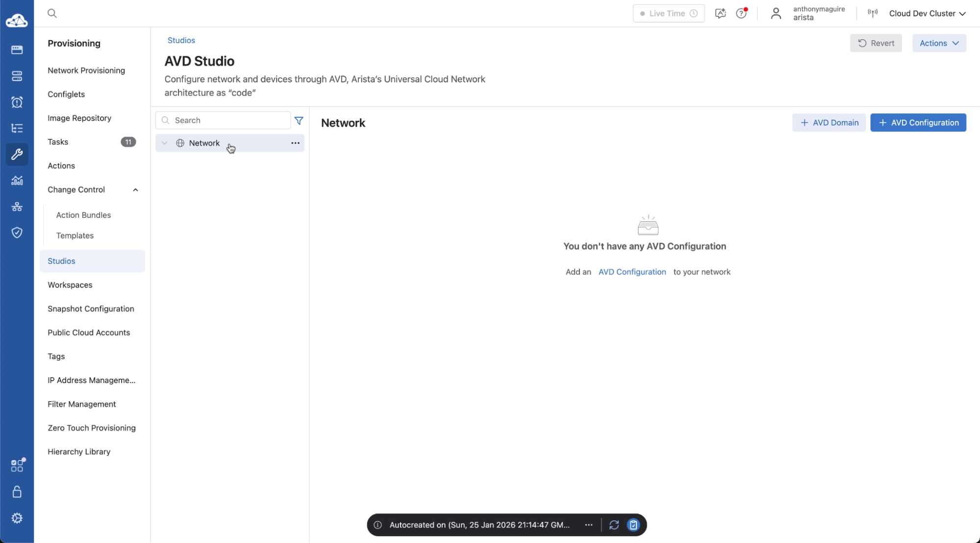Viewport: 980px width, 543px height.
Task: Click the AVD Domain button
Action: [829, 123]
